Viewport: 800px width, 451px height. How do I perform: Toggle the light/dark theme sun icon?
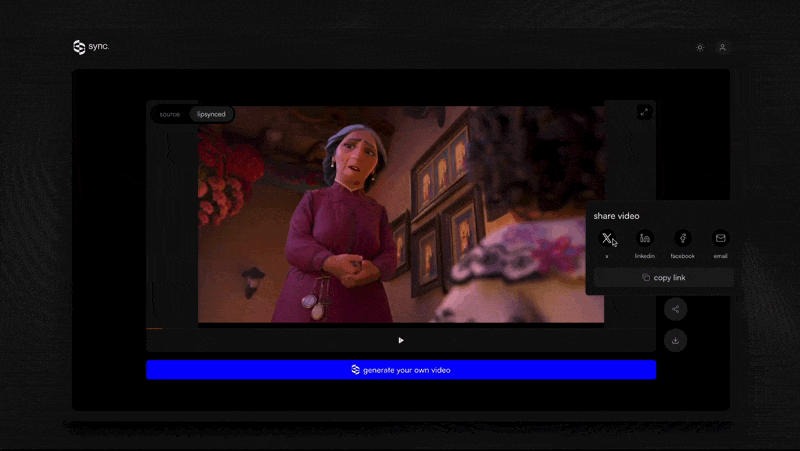700,47
